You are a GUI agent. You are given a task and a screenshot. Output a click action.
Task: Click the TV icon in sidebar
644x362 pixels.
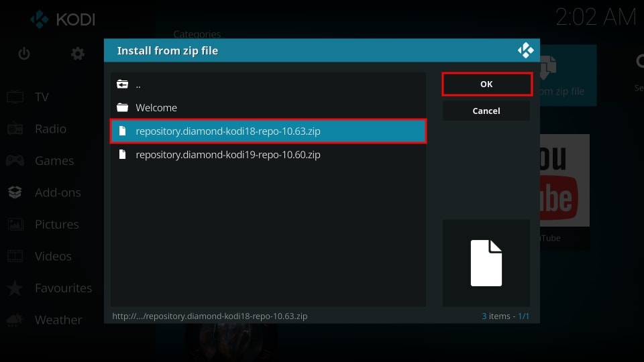(15, 97)
